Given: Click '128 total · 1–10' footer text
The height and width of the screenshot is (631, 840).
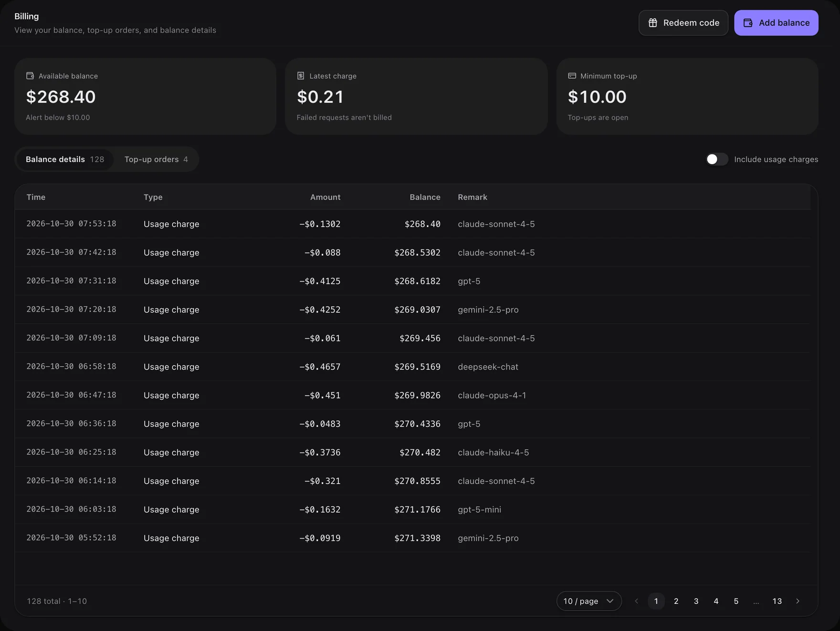Looking at the screenshot, I should pos(57,601).
